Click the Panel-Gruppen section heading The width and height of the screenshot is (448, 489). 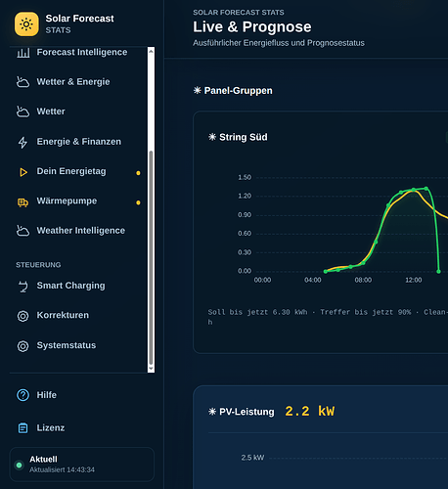(238, 91)
